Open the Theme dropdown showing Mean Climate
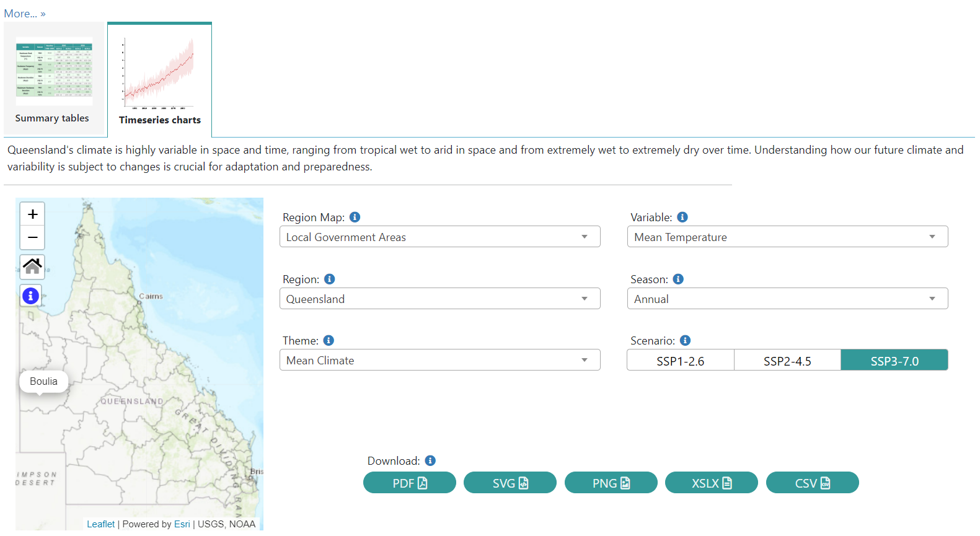 pyautogui.click(x=440, y=360)
